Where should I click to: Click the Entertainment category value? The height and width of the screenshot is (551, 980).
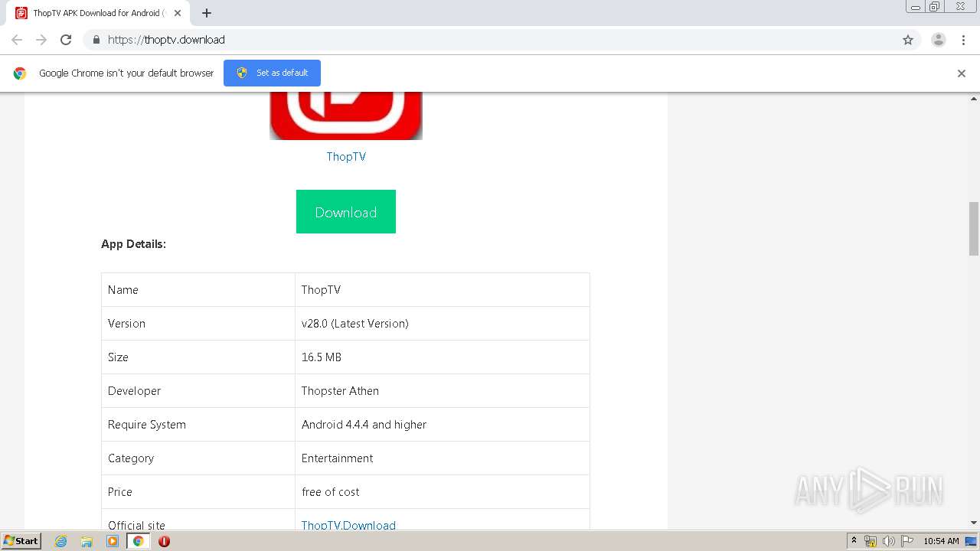(x=338, y=458)
